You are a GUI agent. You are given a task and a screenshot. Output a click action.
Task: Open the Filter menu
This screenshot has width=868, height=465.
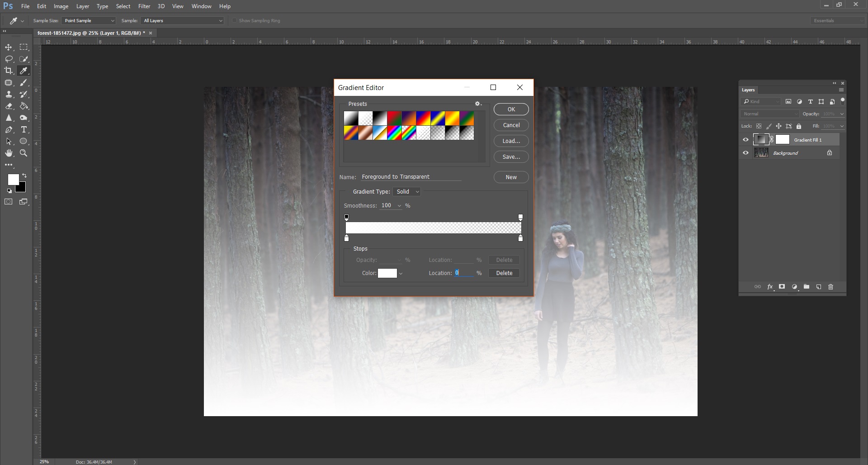[144, 6]
